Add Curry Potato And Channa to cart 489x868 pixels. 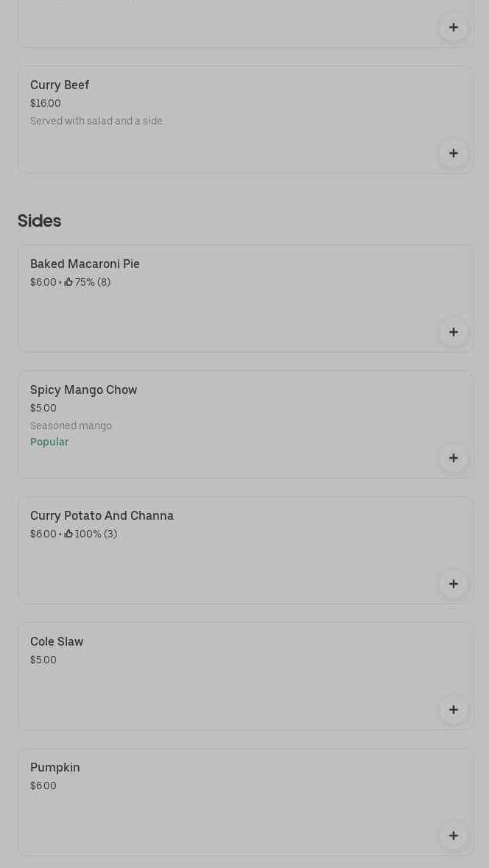454,584
